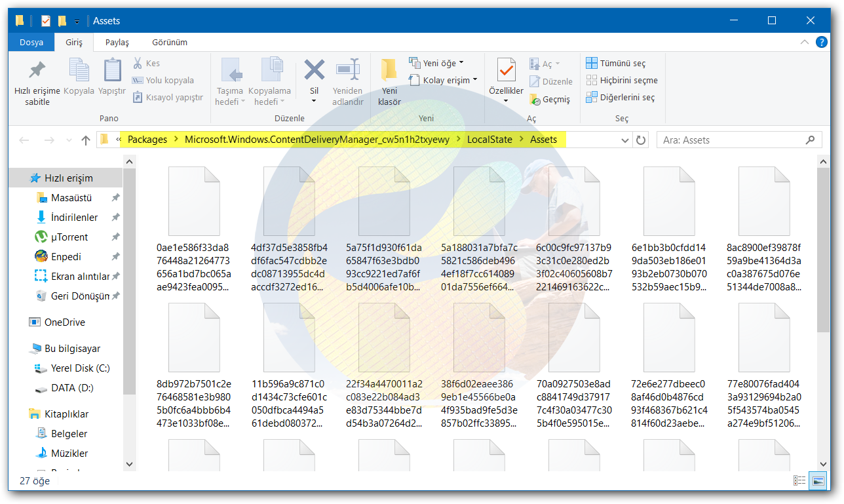Select the file starting with 0ae1e586f33da8
This screenshot has height=504, width=844.
(x=194, y=201)
